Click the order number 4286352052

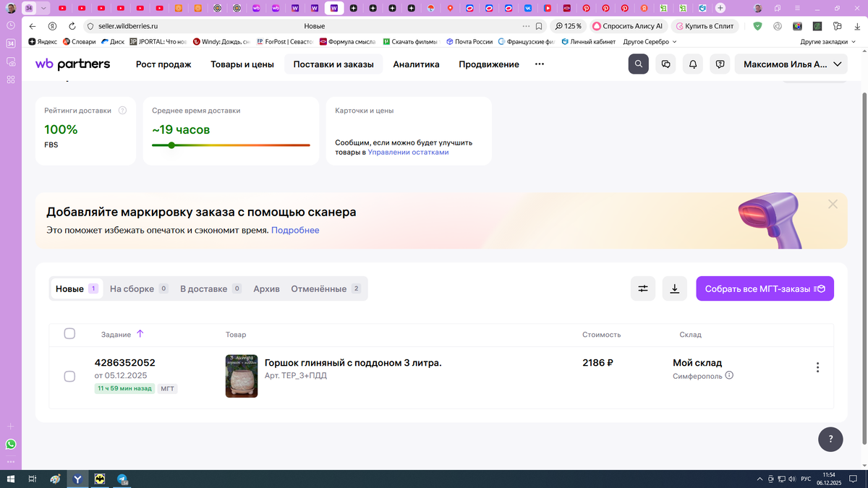[x=125, y=363]
